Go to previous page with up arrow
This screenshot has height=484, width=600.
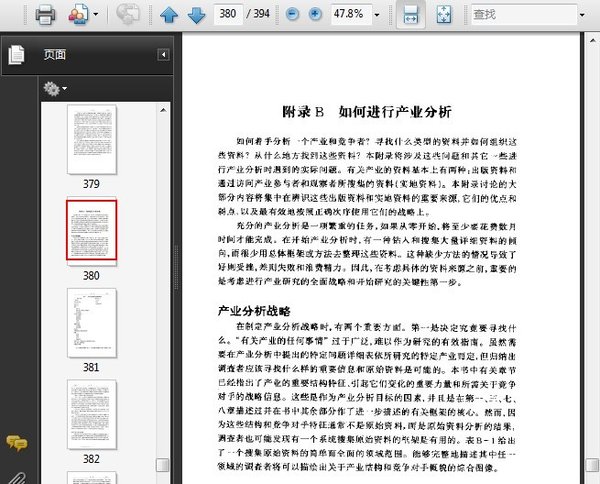click(169, 15)
